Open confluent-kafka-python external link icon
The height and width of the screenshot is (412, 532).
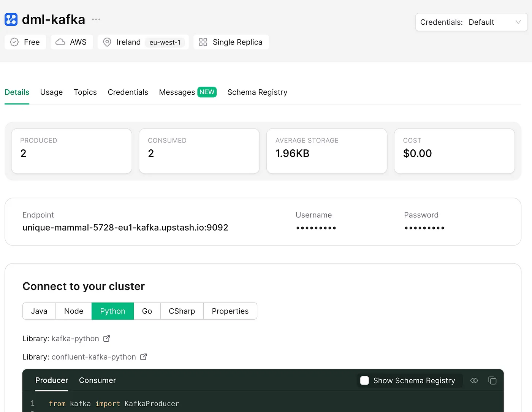(143, 357)
